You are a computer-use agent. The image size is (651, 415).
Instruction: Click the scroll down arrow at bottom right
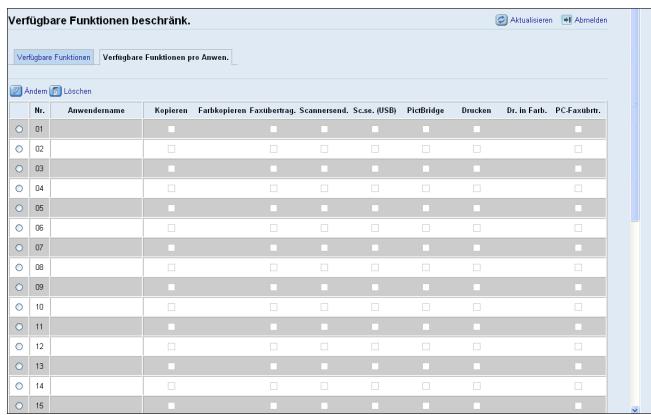pyautogui.click(x=635, y=410)
